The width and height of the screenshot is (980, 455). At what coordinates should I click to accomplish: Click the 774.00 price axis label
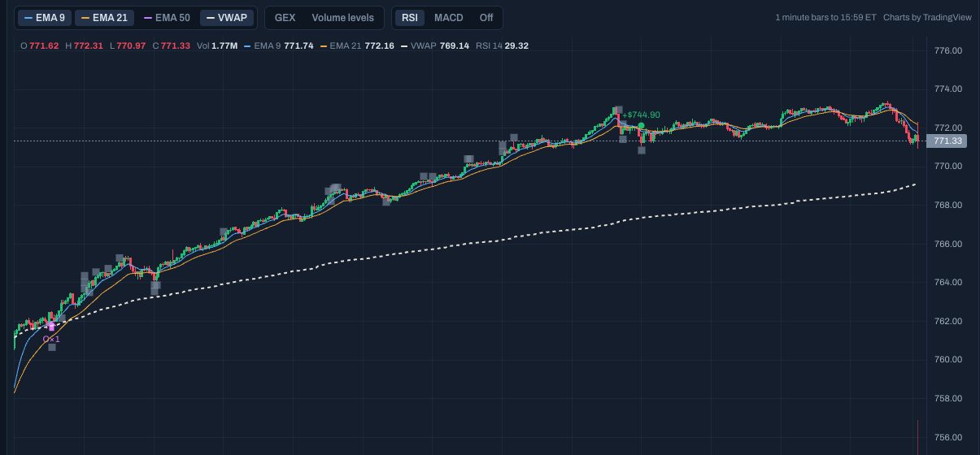point(948,89)
